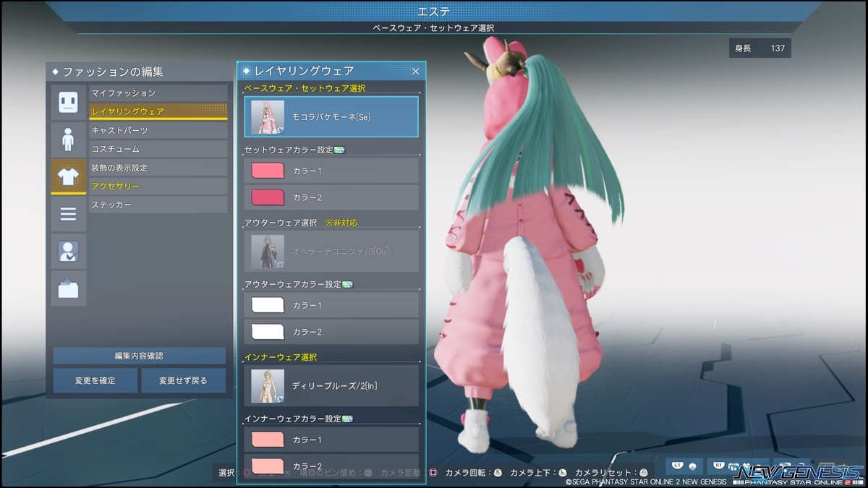Select innerwear ディリーブルーズ/2[In] row
The height and width of the screenshot is (488, 868).
pos(331,385)
